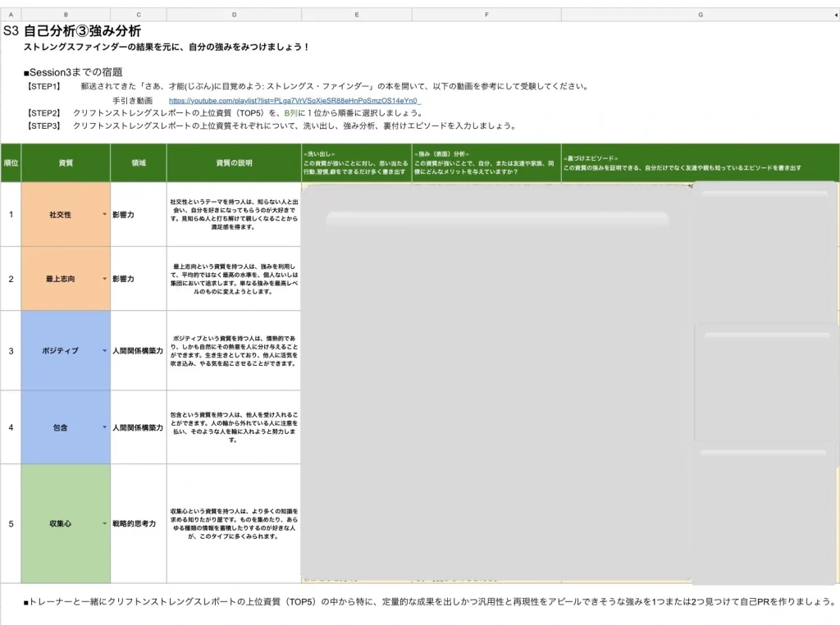Select the title cell 自己分析③強み分析

[82, 31]
